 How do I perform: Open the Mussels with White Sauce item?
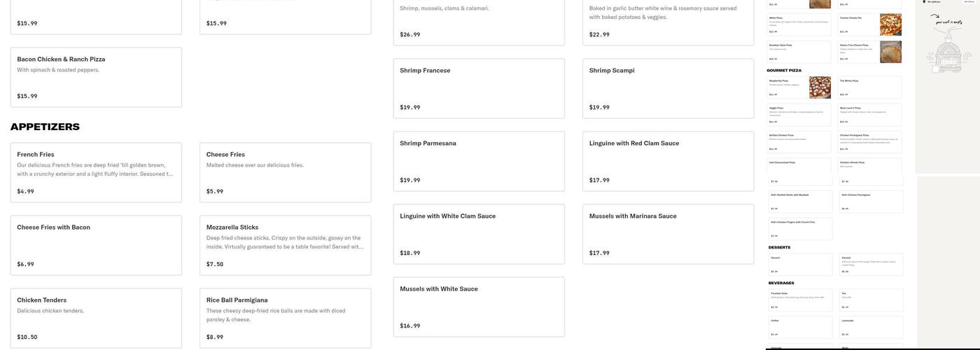pos(479,307)
